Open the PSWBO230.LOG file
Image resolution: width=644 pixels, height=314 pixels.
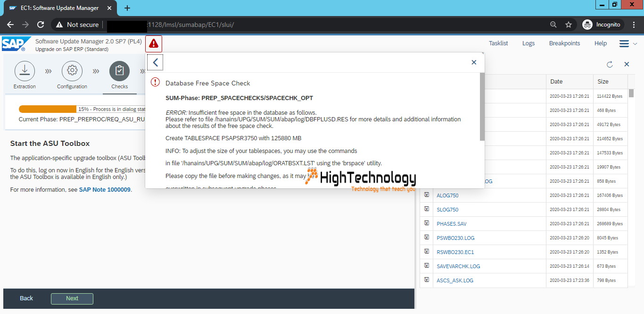coord(455,238)
